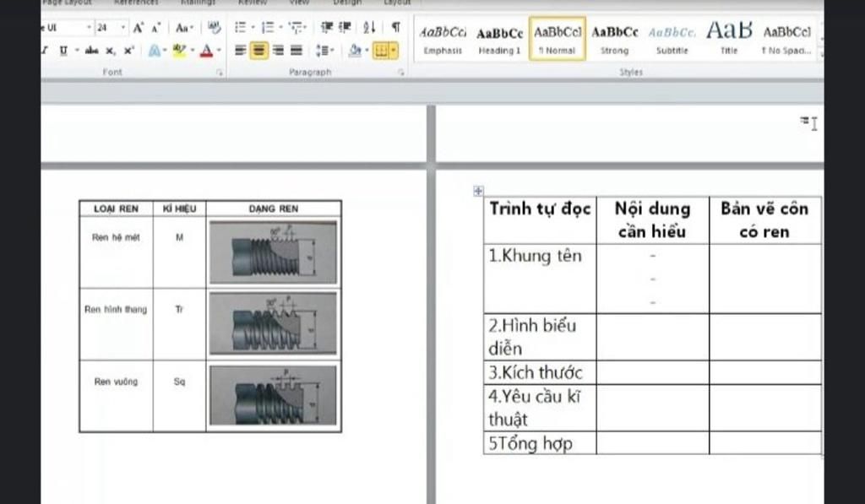Select the 'Ren hình thang' thread image

click(x=273, y=323)
